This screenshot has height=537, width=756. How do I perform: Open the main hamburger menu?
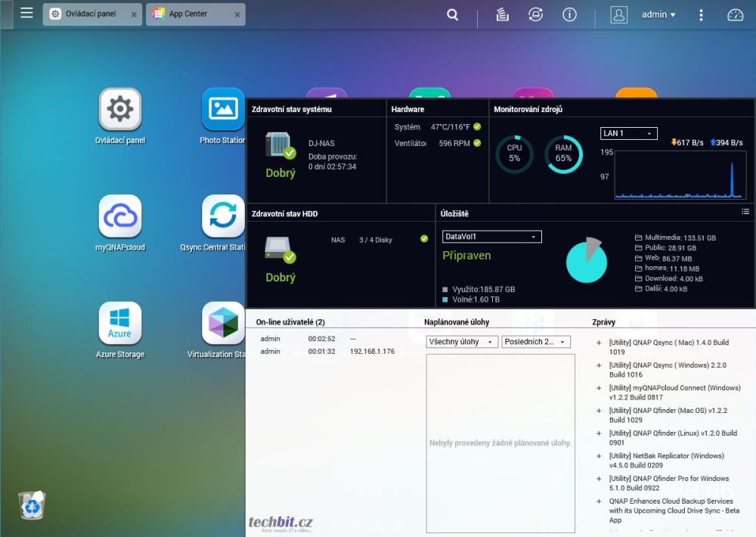[x=26, y=14]
